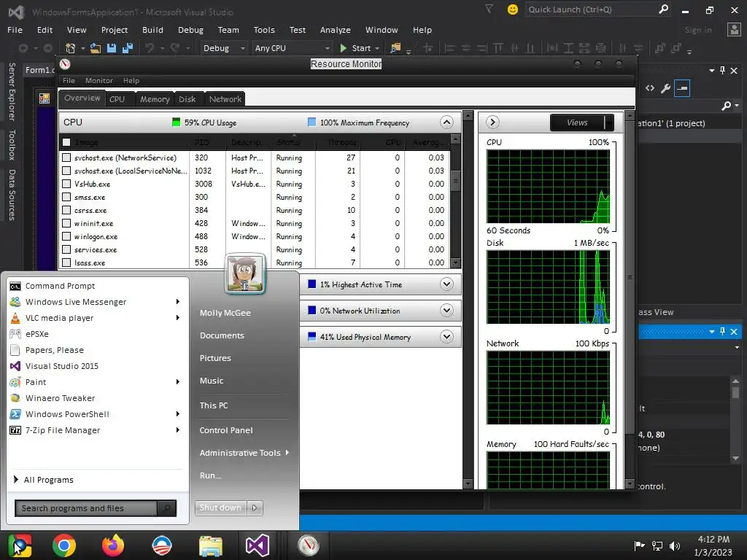Open notifications funnel icon in title bar

tap(489, 9)
